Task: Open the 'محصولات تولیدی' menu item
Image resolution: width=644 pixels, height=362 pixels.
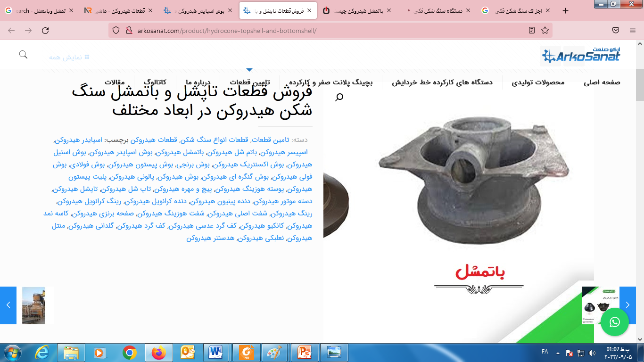Action: tap(538, 82)
